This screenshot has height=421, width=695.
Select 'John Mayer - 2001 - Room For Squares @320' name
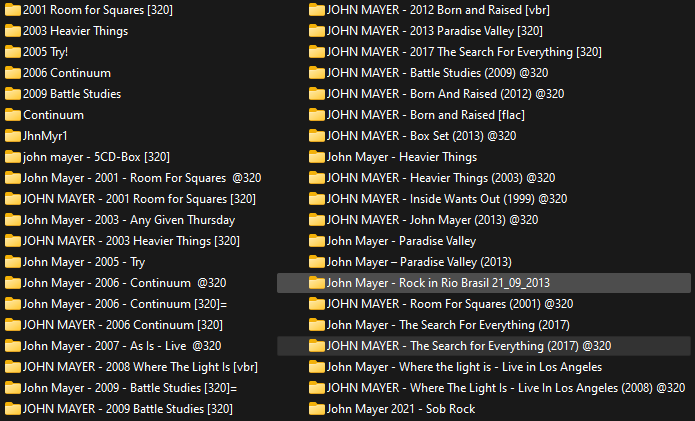tap(142, 178)
